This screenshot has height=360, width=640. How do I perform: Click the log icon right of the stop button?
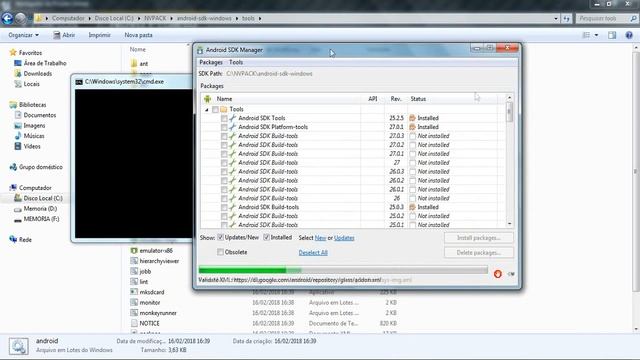click(x=511, y=274)
